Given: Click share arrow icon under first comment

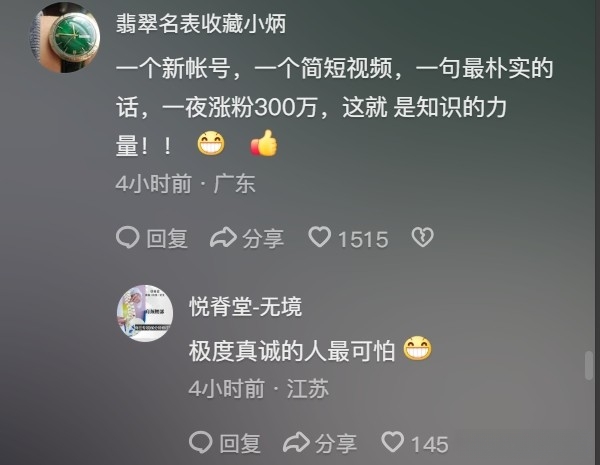Looking at the screenshot, I should click(x=223, y=237).
